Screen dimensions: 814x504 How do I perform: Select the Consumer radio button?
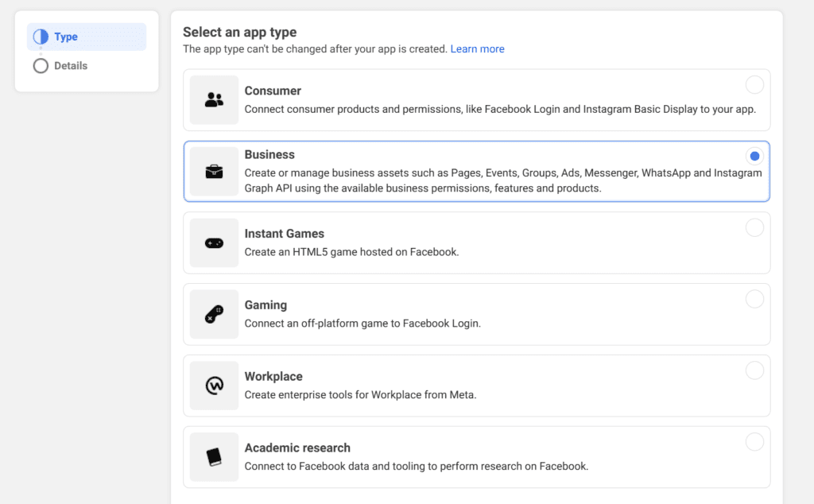(754, 84)
